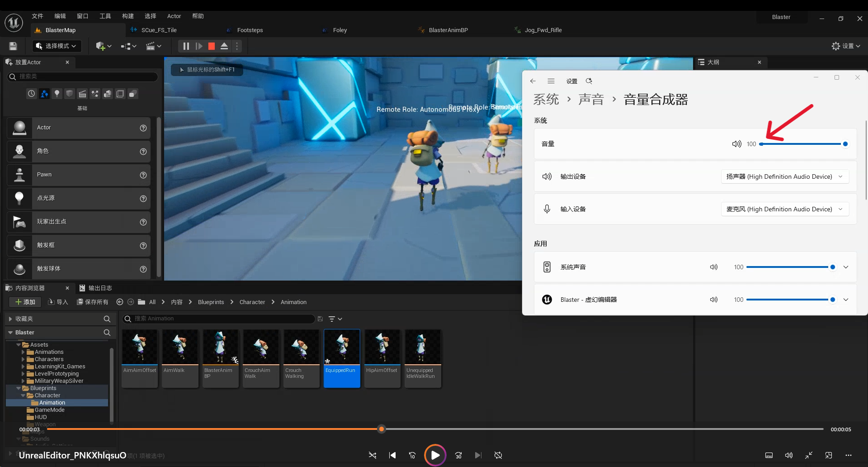The width and height of the screenshot is (868, 467).
Task: Switch to the 输出日志 tab
Action: coord(96,288)
